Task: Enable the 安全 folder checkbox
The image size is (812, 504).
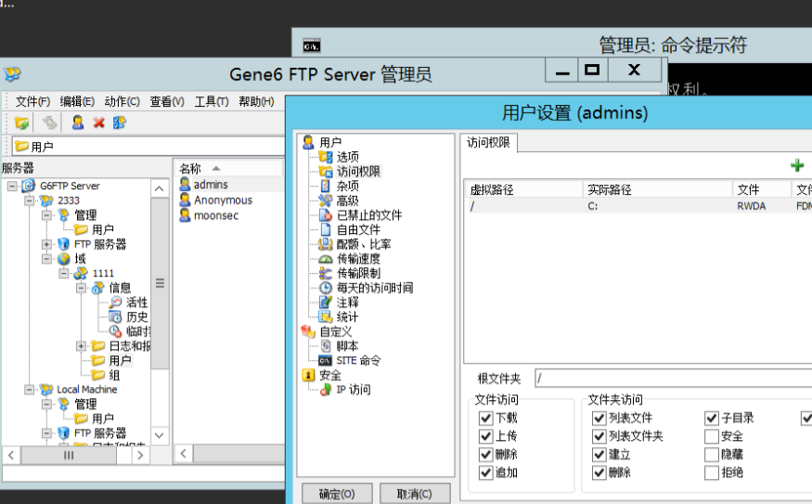Action: pyautogui.click(x=712, y=435)
